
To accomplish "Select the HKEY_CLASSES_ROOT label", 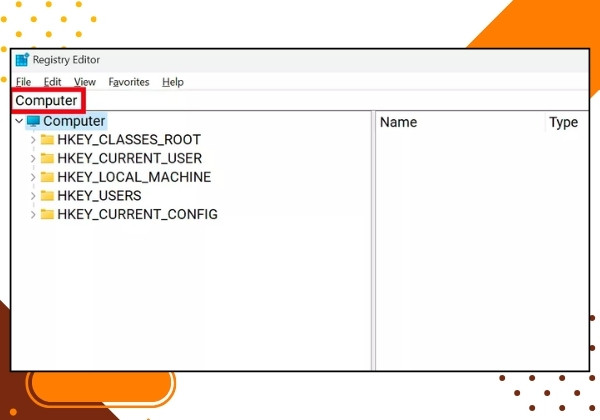I will [129, 140].
